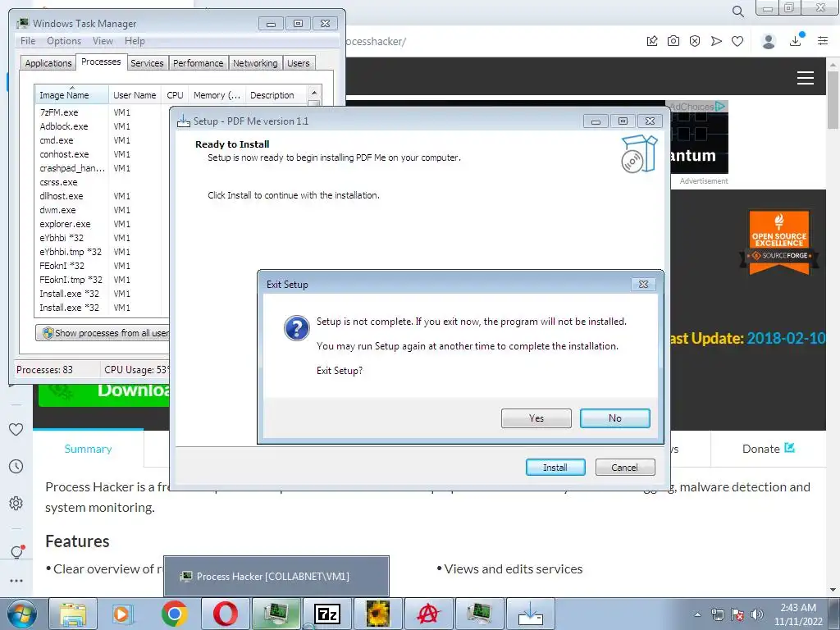Switch to Users tab in Task Manager
The width and height of the screenshot is (840, 630).
click(299, 63)
